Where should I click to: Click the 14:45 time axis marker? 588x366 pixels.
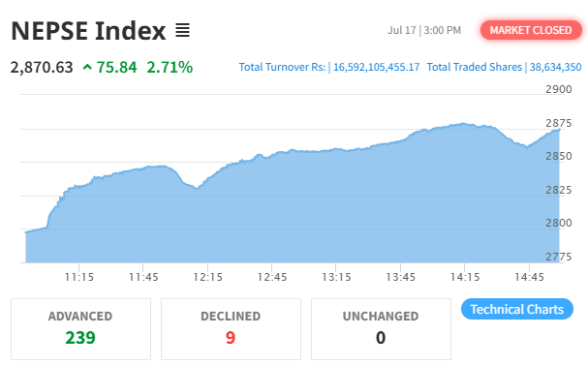coord(529,277)
